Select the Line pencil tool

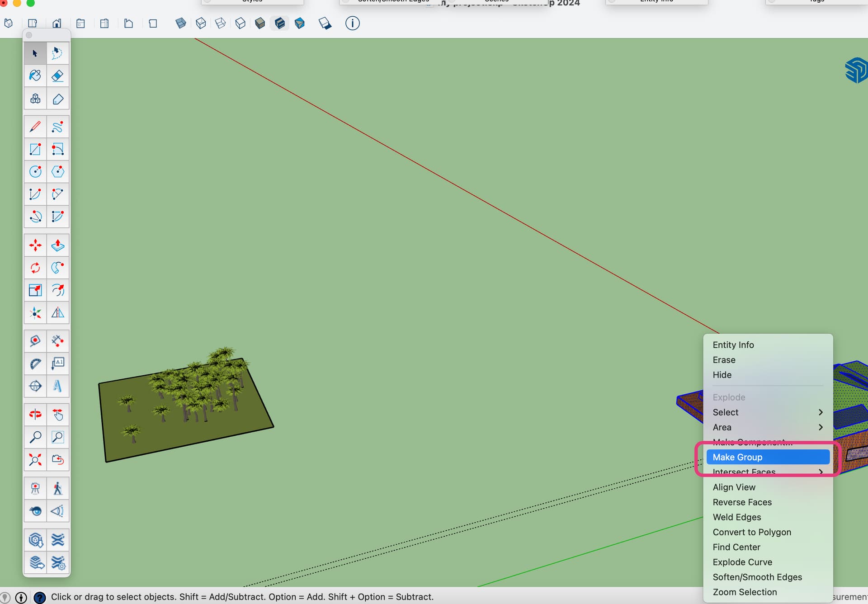click(35, 127)
